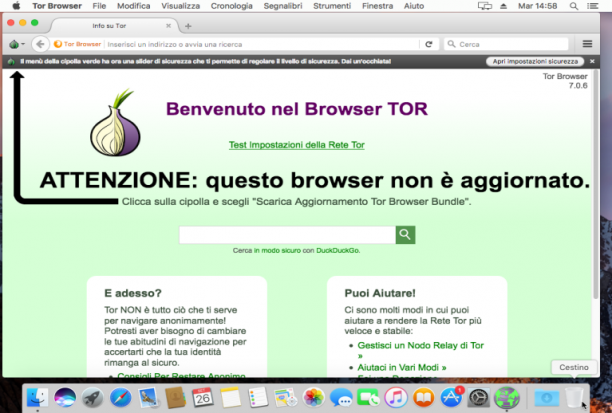This screenshot has width=612, height=413.
Task: Open the File menu
Action: coord(99,6)
